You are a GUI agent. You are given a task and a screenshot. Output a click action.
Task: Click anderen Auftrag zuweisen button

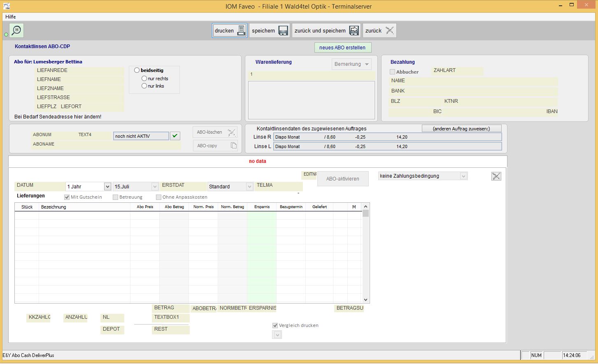pyautogui.click(x=461, y=129)
